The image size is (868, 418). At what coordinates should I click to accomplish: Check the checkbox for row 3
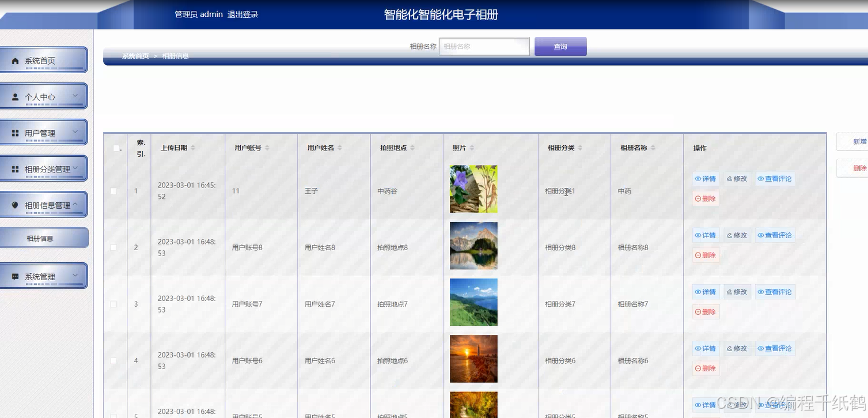tap(113, 304)
